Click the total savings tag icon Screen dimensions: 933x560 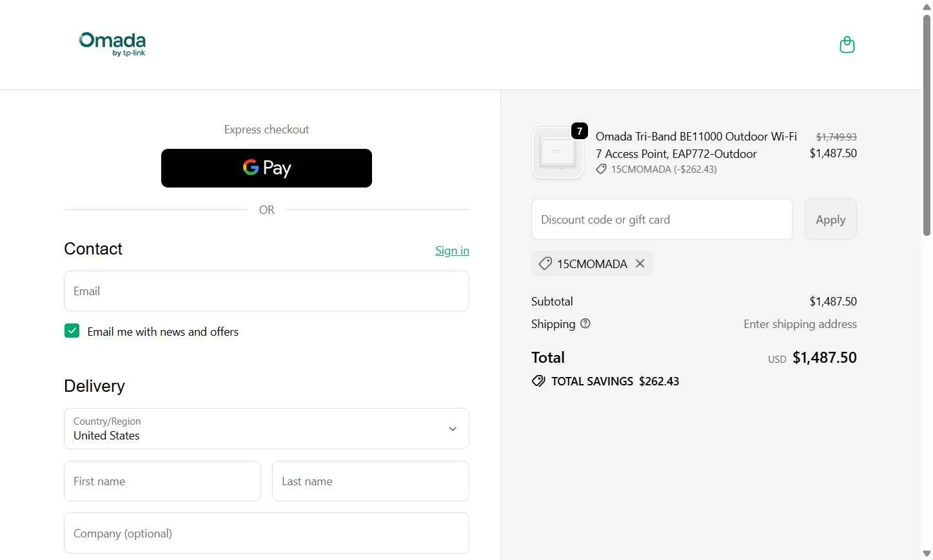click(538, 381)
